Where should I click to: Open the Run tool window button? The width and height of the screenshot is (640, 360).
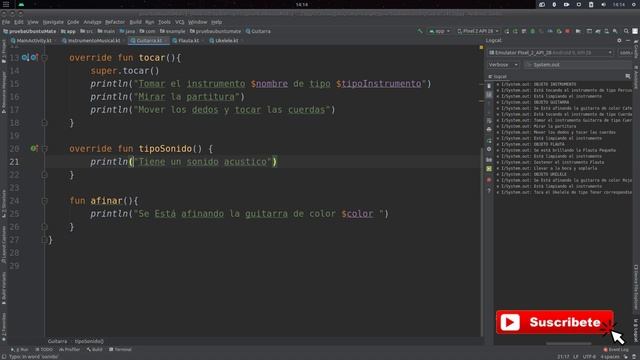pos(20,350)
